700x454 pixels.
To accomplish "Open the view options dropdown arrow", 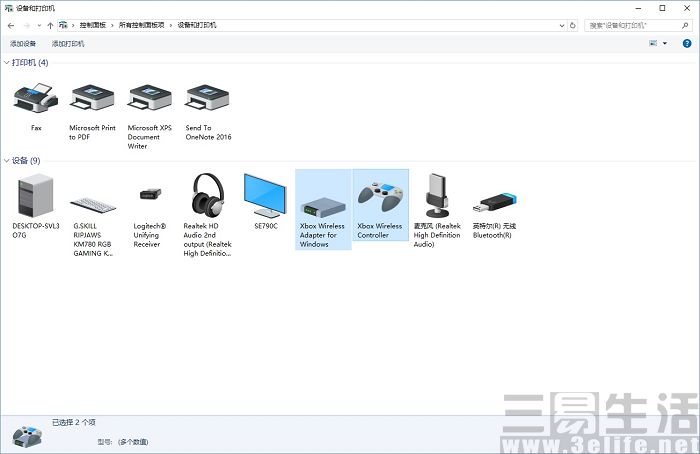I will coord(665,43).
